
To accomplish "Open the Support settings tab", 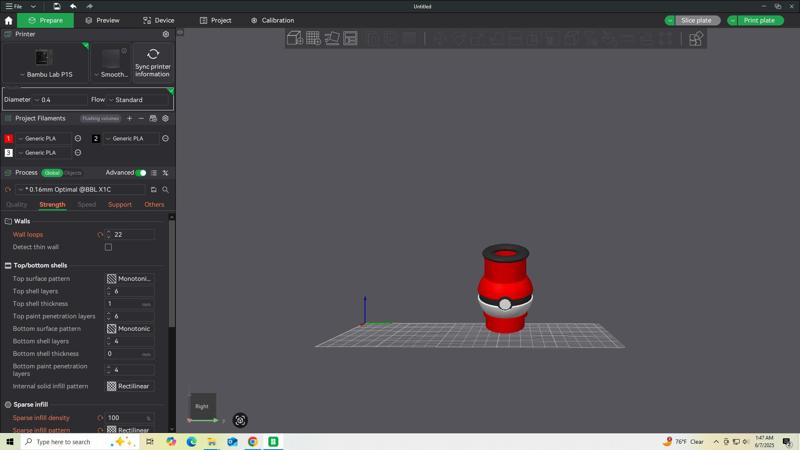I will 120,205.
